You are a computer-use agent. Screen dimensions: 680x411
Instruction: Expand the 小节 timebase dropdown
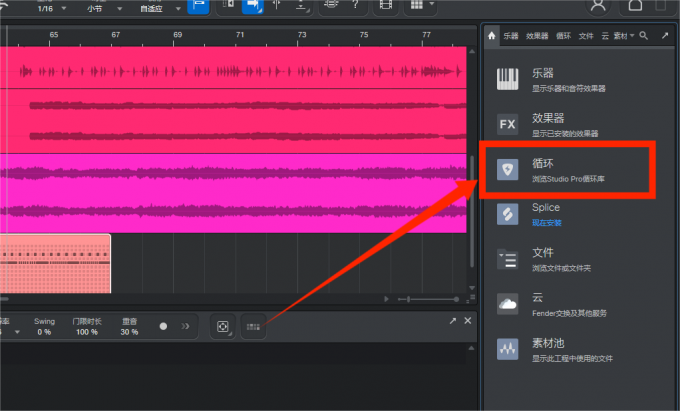(105, 9)
